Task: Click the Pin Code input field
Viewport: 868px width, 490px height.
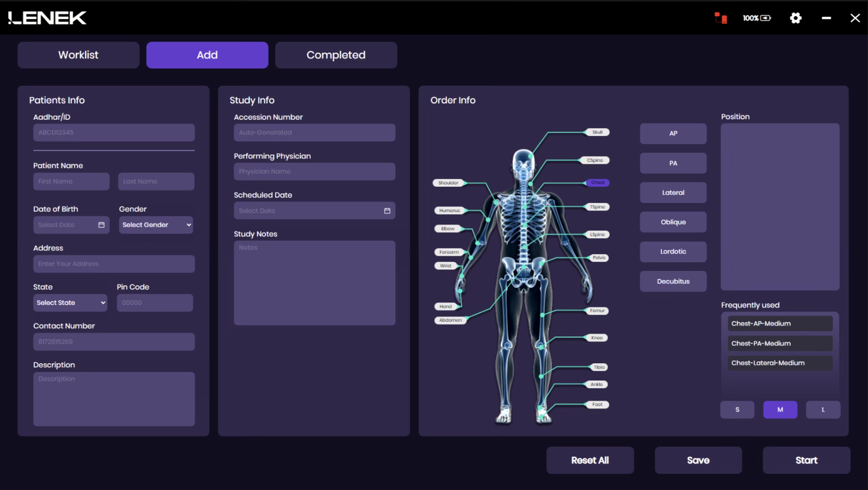Action: tap(155, 303)
